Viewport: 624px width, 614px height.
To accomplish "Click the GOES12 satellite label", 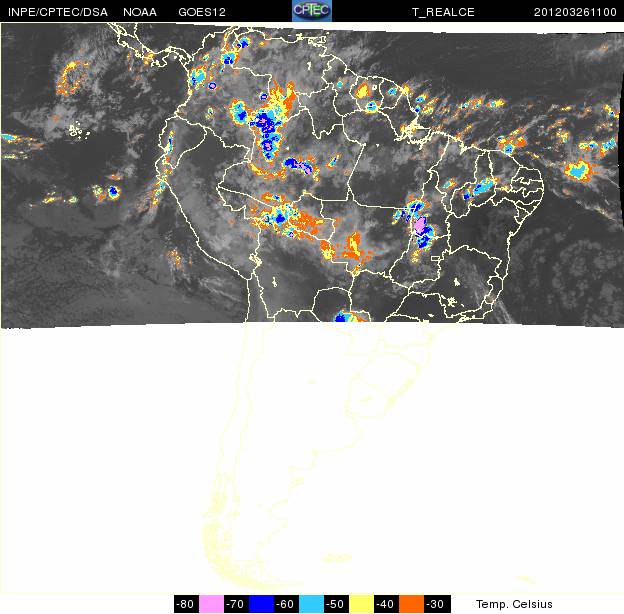I will click(x=202, y=12).
